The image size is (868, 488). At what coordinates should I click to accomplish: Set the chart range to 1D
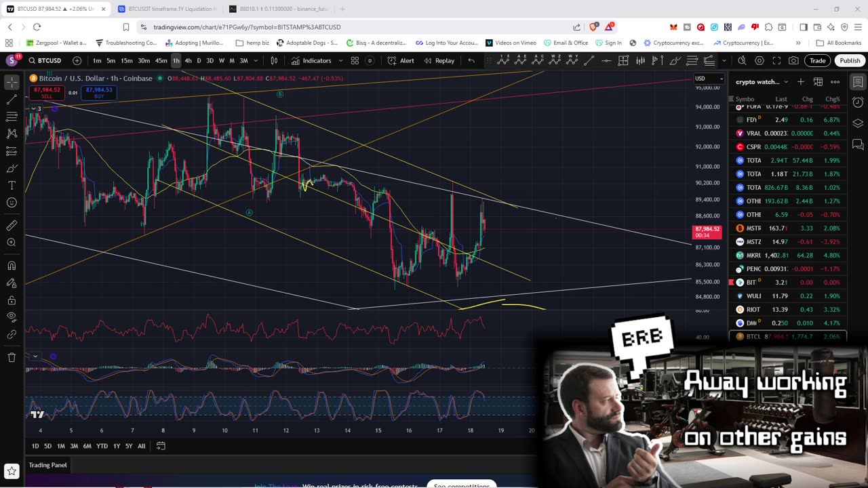coord(35,446)
